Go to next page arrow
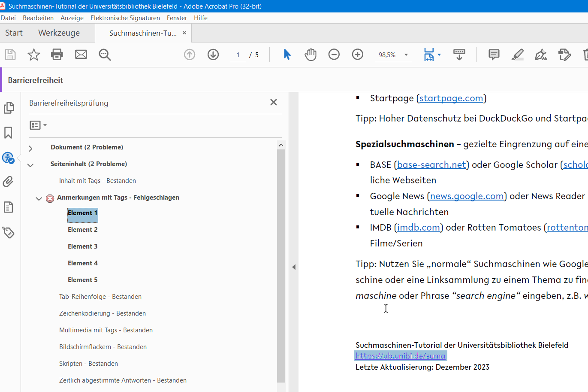The height and width of the screenshot is (392, 588). click(213, 55)
